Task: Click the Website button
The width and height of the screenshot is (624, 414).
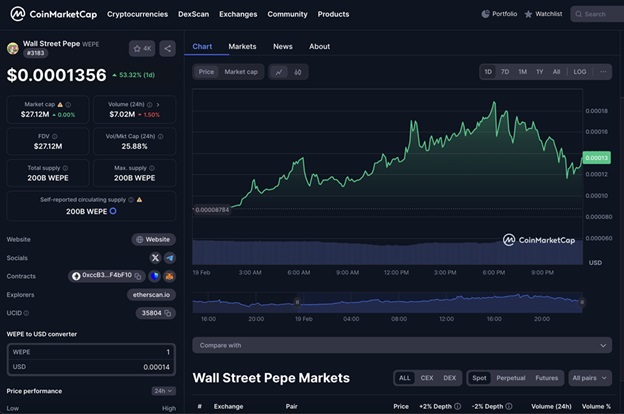Action: click(x=154, y=240)
